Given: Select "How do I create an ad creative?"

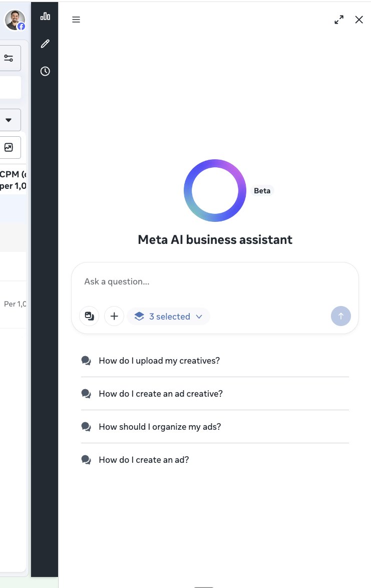Looking at the screenshot, I should click(215, 394).
